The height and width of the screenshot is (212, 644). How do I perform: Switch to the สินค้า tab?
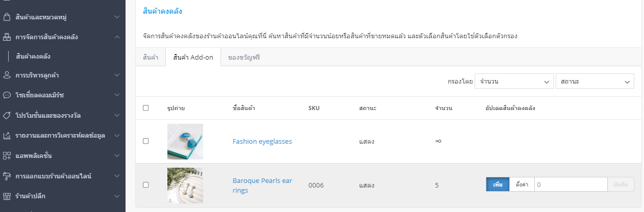click(151, 57)
